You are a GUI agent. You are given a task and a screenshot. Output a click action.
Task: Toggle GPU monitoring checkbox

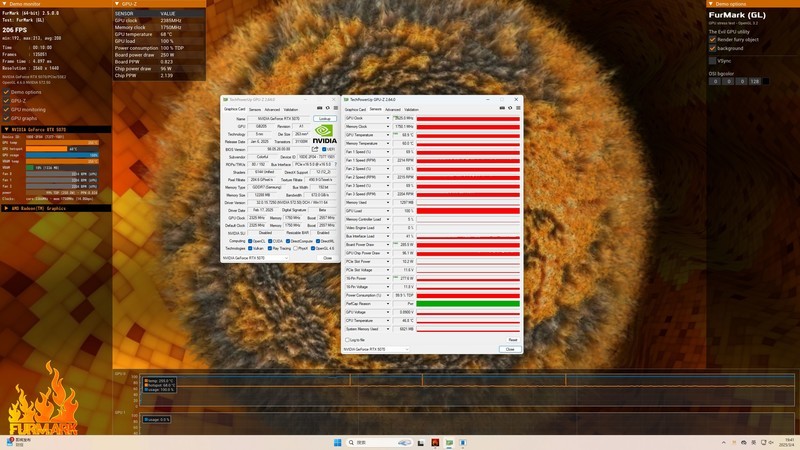tap(6, 109)
